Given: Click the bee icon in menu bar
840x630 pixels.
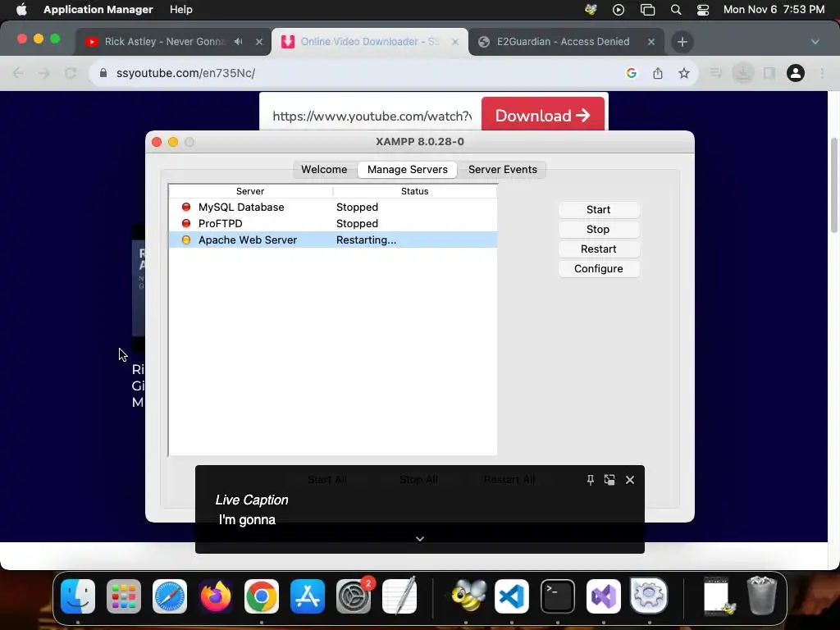Looking at the screenshot, I should coord(591,10).
